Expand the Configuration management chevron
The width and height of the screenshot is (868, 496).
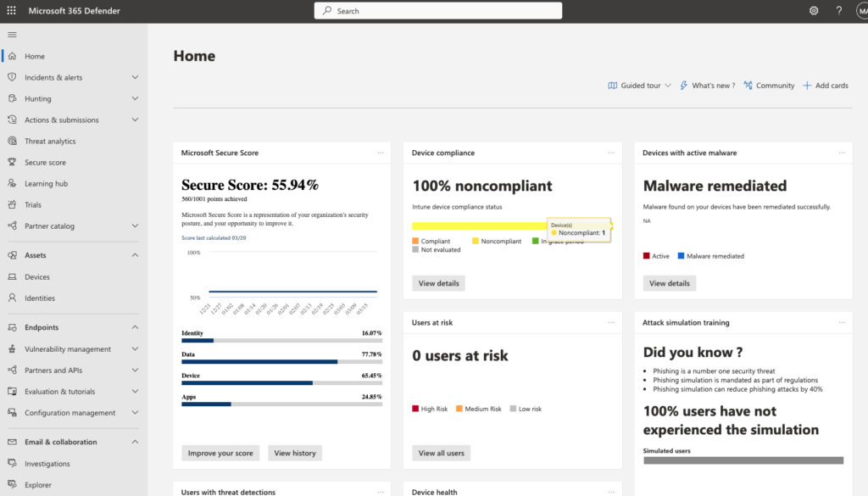pos(135,412)
